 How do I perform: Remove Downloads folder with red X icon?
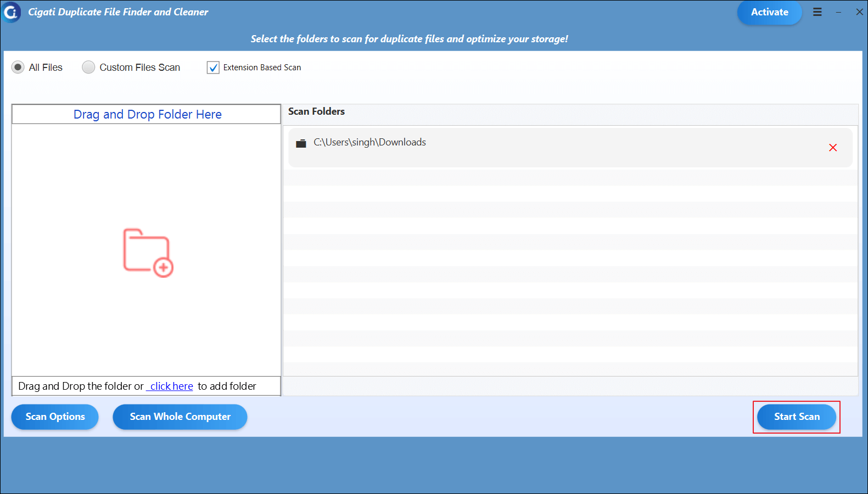coord(833,148)
